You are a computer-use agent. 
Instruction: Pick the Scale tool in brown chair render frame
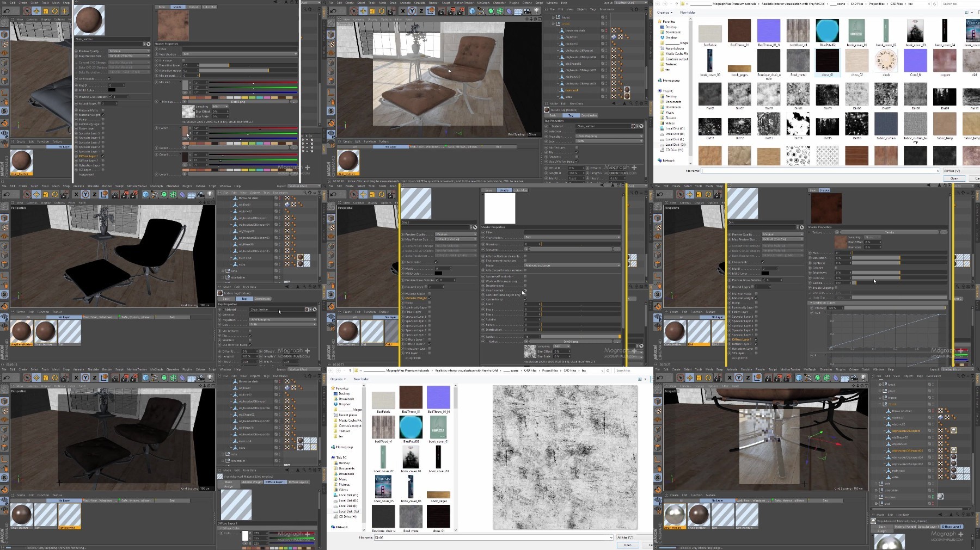coord(372,11)
